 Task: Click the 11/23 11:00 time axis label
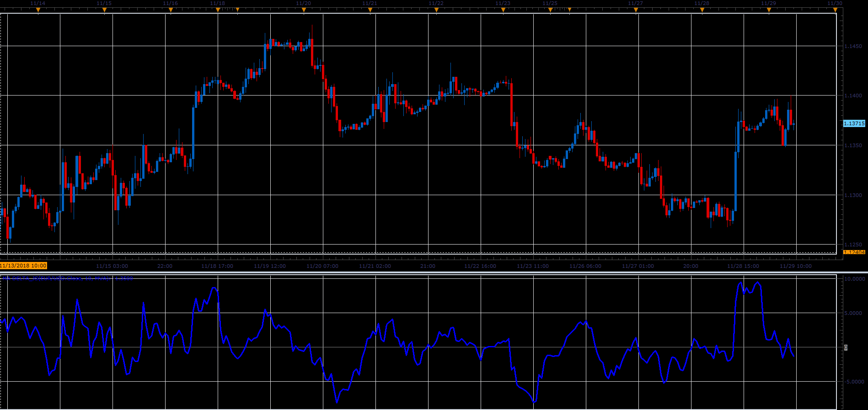tap(533, 266)
